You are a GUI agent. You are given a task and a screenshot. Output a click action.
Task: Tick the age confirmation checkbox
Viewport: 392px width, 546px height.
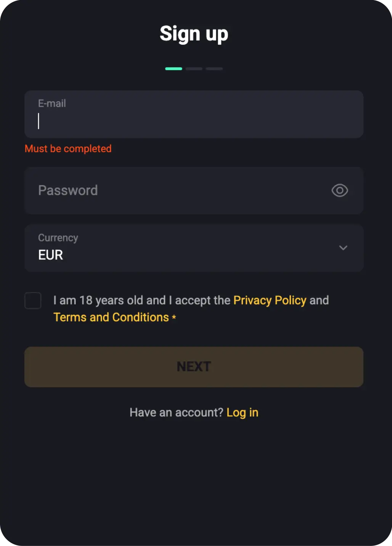point(33,301)
